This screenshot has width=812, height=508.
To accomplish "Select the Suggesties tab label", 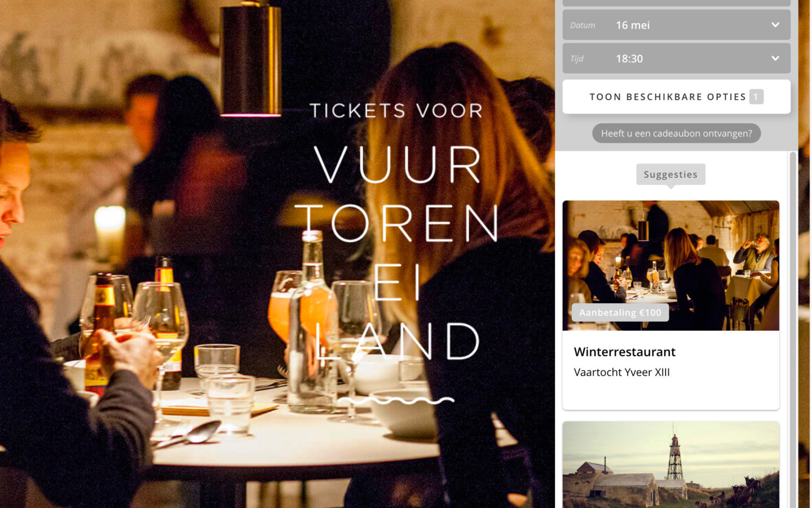I will (670, 174).
